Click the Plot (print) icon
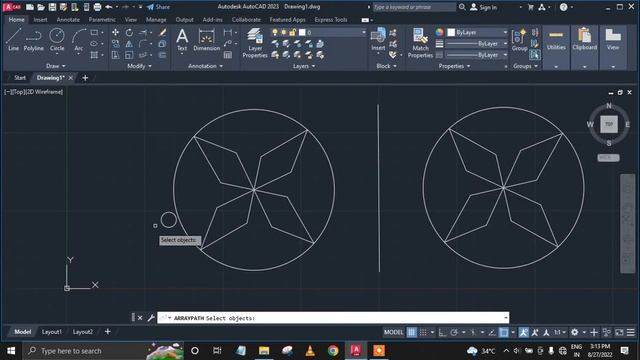Viewport: 640px width, 360px height. click(97, 7)
